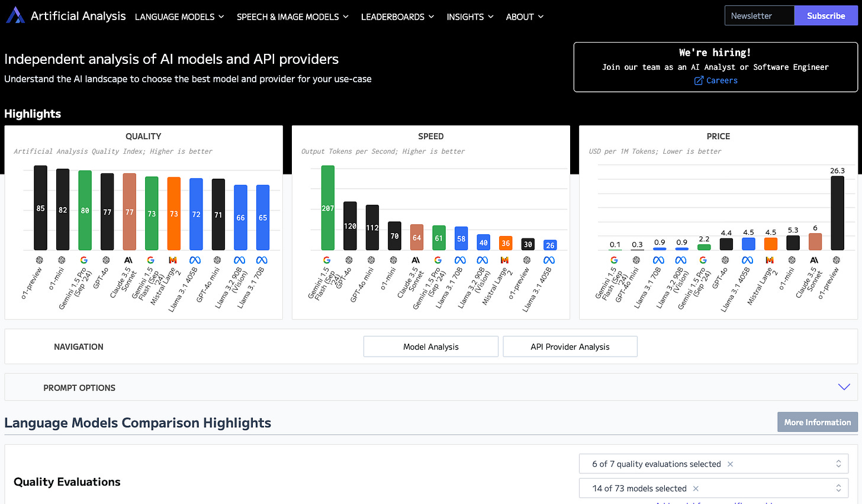The height and width of the screenshot is (504, 862).
Task: Click Mistral icon under Mistral Large 2 in Quality
Action: point(173,260)
